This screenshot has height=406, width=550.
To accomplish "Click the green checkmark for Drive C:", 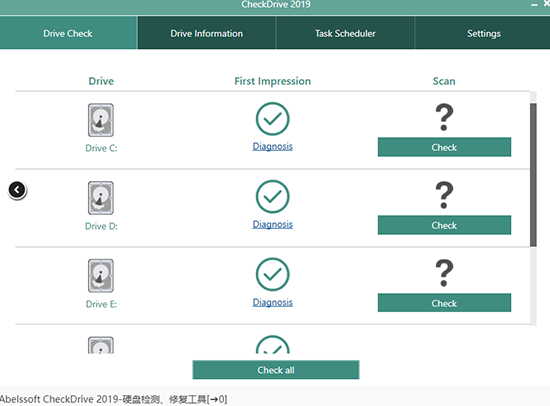I will tap(273, 119).
